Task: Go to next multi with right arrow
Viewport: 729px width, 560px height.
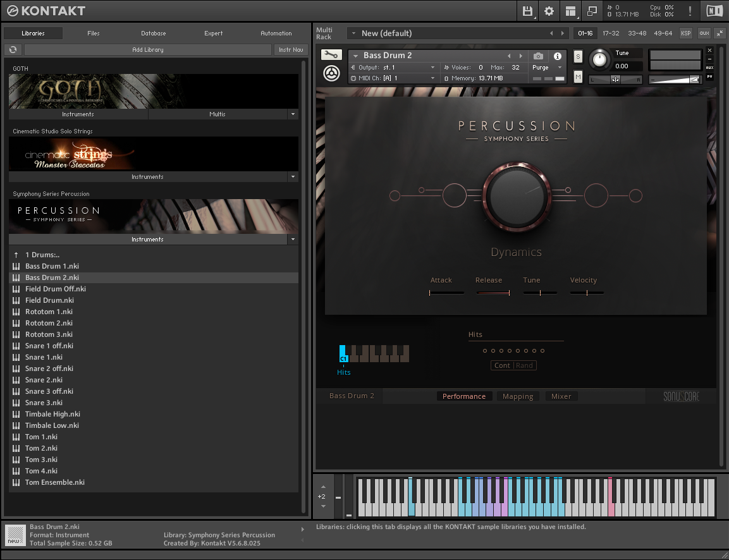Action: (563, 33)
